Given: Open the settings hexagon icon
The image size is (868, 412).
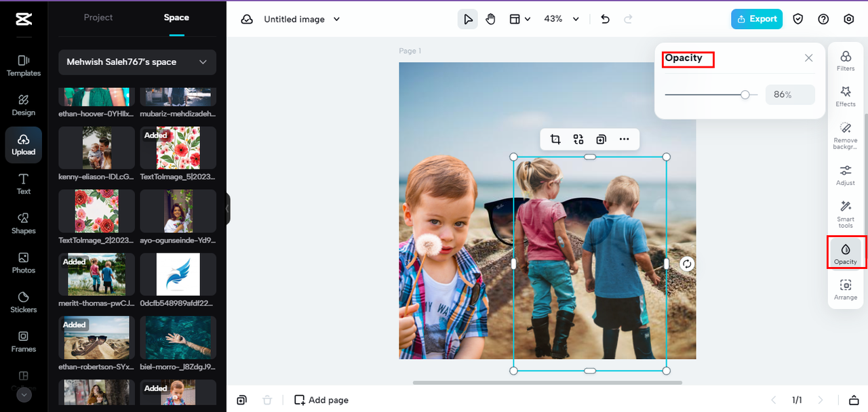Looking at the screenshot, I should (849, 19).
